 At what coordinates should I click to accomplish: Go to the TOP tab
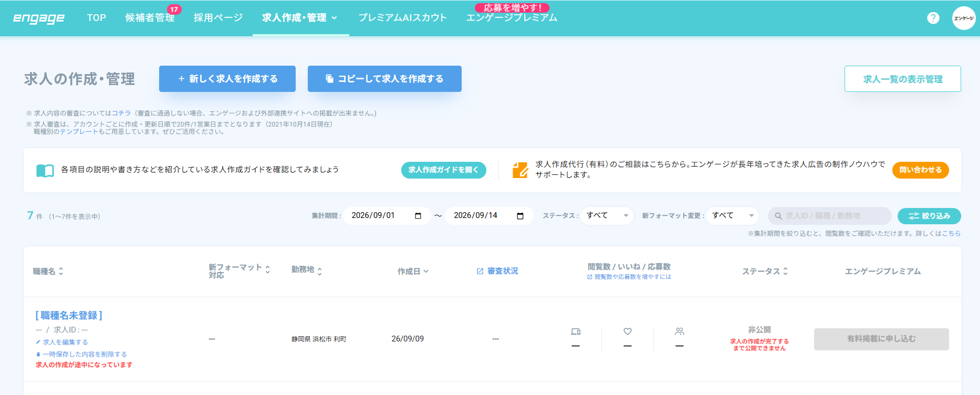click(x=97, y=18)
